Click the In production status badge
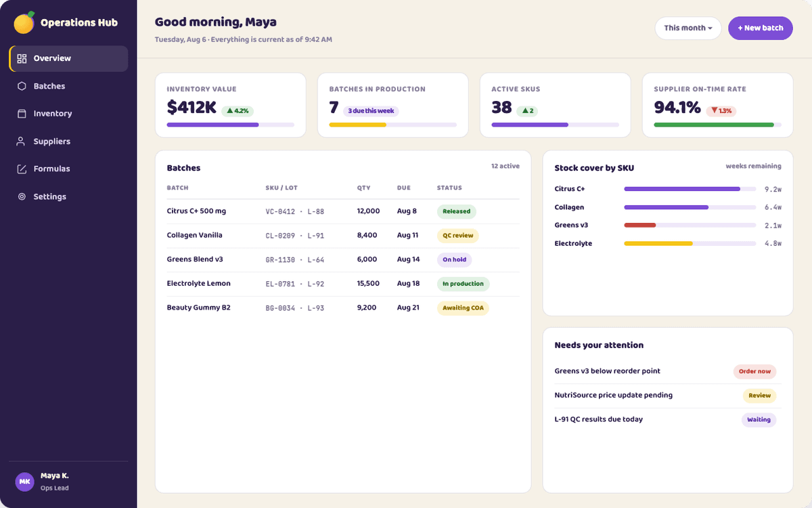This screenshot has width=812, height=508. pos(464,284)
